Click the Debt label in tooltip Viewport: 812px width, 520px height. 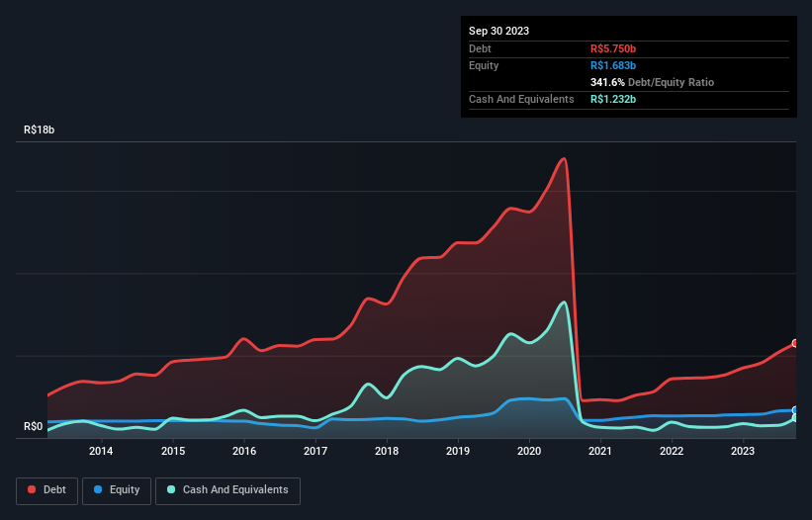coord(480,48)
